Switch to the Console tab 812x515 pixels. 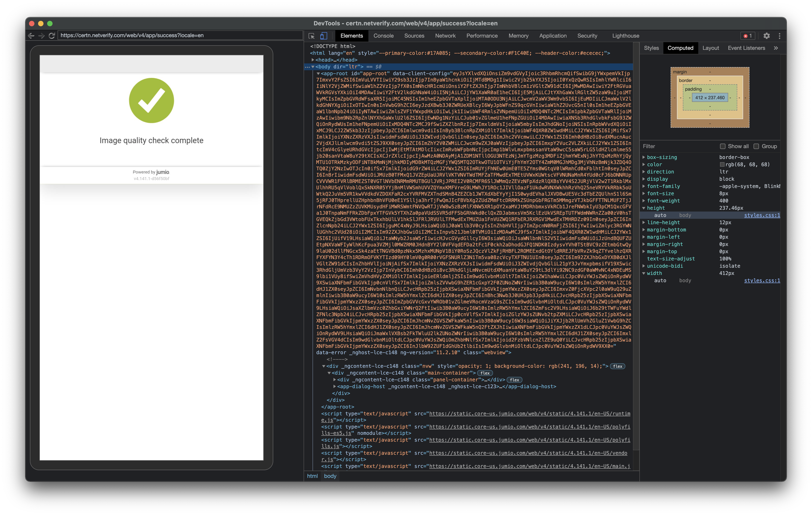(x=383, y=36)
